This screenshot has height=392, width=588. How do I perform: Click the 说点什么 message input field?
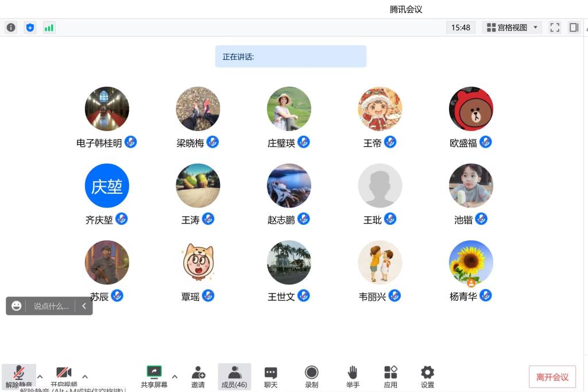[x=51, y=306]
